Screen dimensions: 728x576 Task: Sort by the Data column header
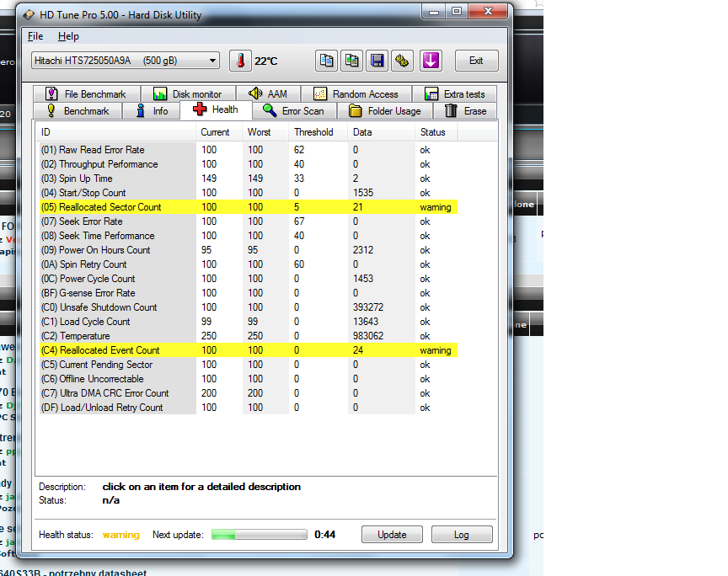[381, 132]
